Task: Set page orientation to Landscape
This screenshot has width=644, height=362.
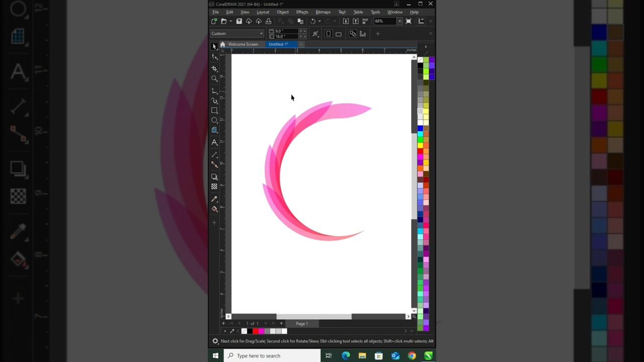Action: point(339,34)
